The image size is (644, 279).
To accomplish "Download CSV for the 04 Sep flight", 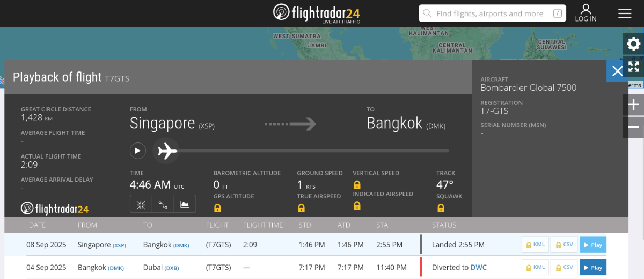I will [563, 267].
